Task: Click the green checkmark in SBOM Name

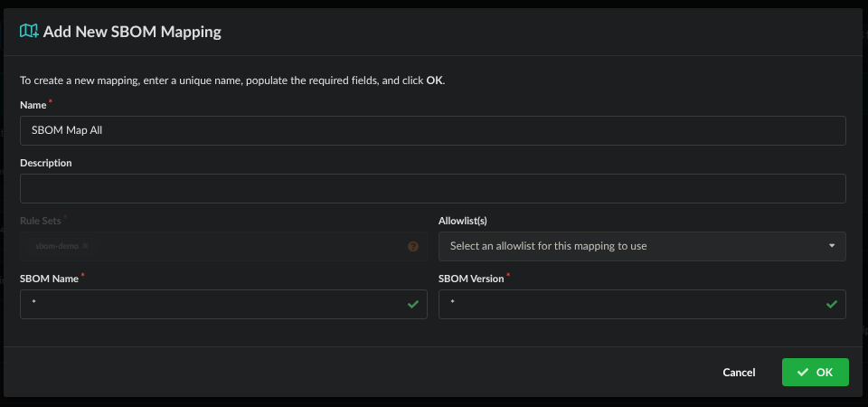Action: [413, 305]
